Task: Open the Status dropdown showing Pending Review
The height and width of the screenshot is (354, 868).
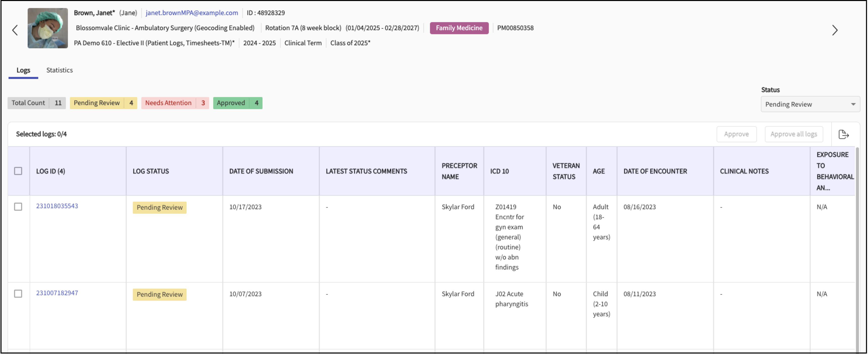Action: 805,104
